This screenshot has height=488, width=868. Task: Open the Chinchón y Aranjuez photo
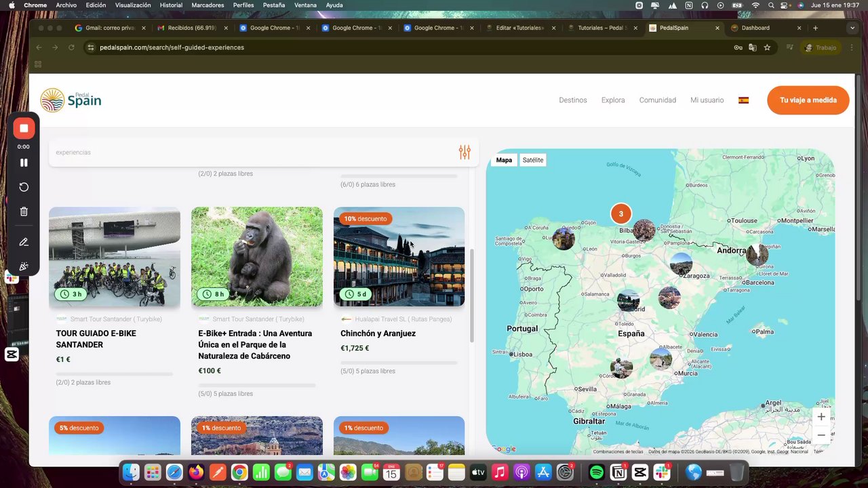click(x=399, y=257)
